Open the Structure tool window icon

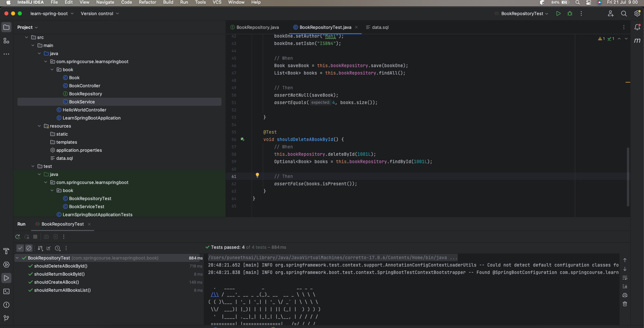pyautogui.click(x=6, y=41)
